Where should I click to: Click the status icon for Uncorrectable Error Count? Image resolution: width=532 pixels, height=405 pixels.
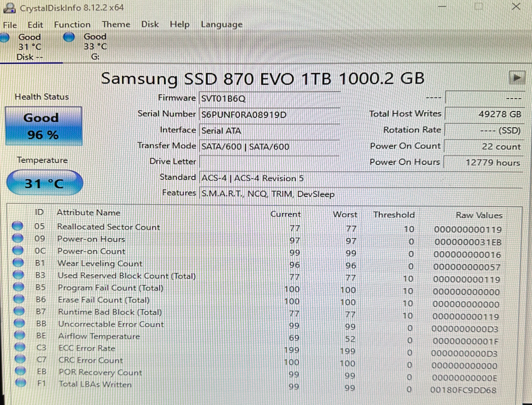point(19,323)
